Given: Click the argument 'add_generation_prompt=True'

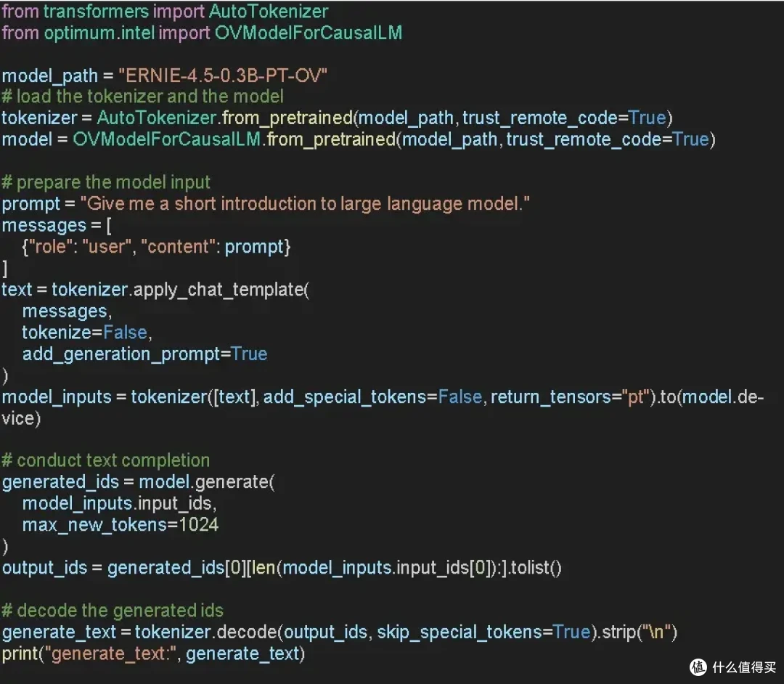Looking at the screenshot, I should tap(144, 354).
